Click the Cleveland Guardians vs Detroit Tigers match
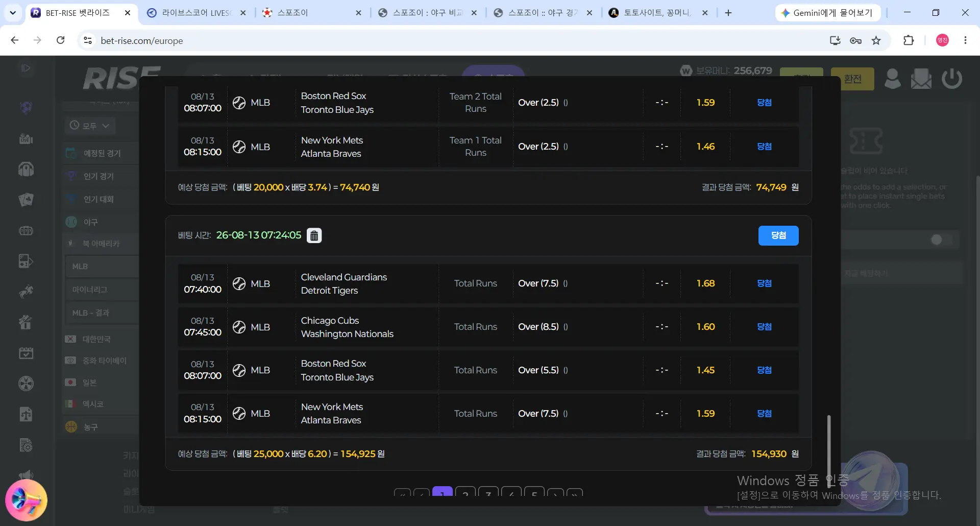 [x=344, y=284]
